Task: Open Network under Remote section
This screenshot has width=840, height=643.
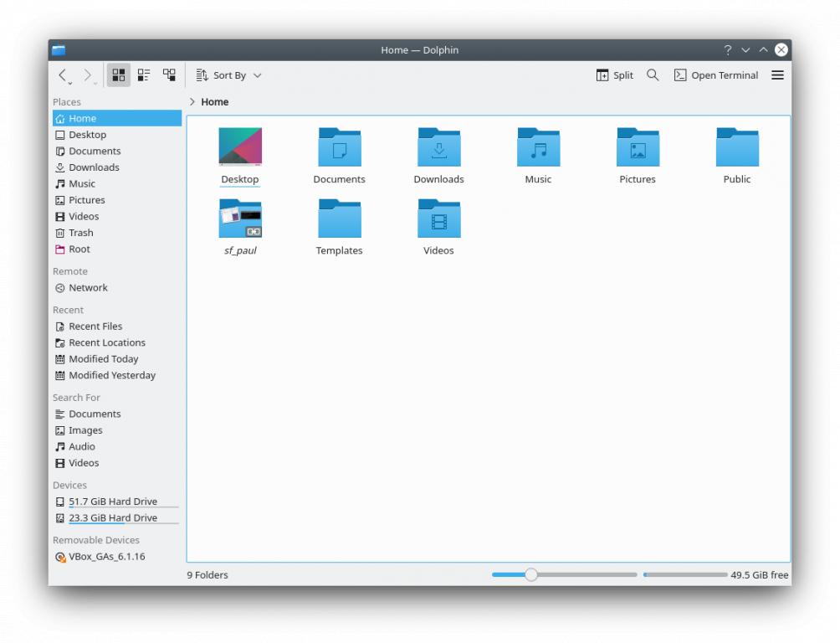Action: (88, 288)
